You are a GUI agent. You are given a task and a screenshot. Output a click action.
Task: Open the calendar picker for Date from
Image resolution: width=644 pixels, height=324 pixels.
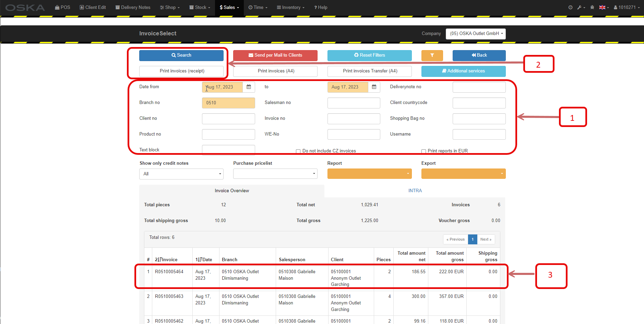pos(249,87)
